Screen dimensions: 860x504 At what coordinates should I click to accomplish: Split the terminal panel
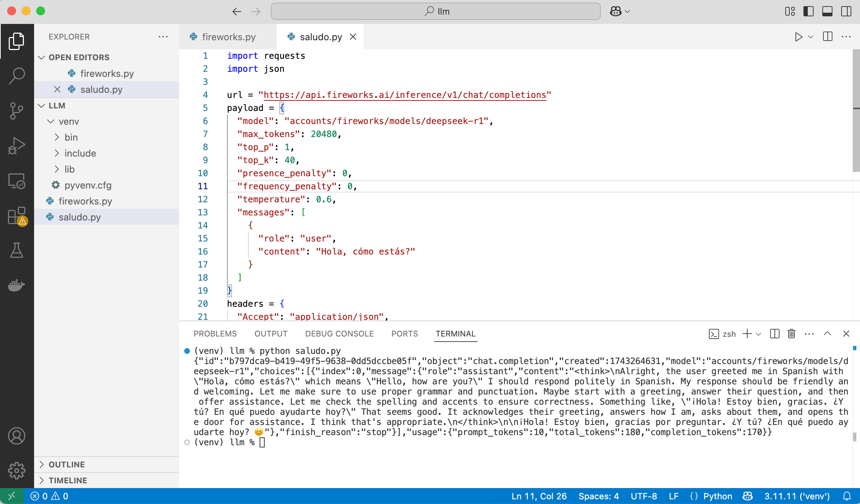tap(774, 334)
